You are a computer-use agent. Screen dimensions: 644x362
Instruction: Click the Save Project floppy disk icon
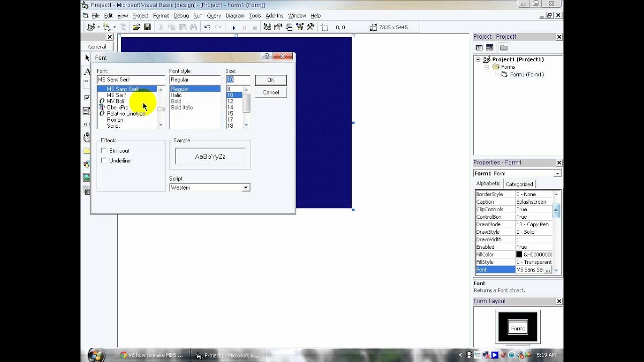[147, 27]
